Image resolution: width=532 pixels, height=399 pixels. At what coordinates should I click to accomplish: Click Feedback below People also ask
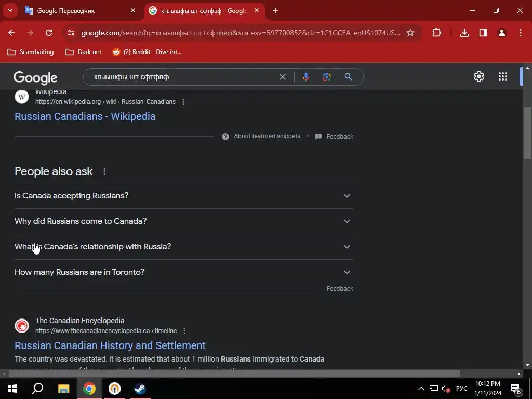pyautogui.click(x=340, y=289)
